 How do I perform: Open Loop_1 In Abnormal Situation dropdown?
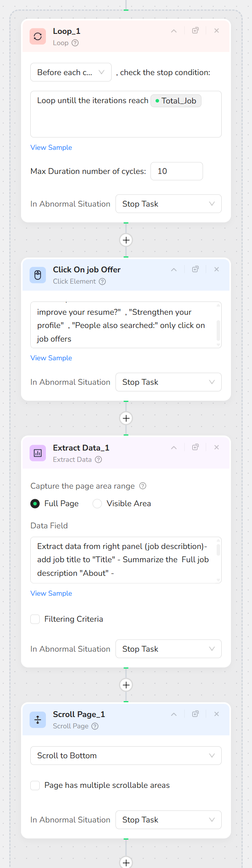click(168, 204)
